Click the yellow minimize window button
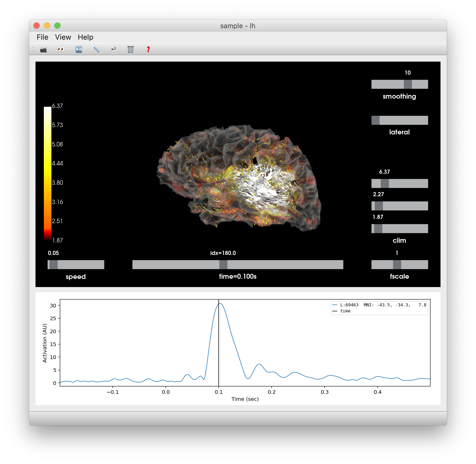The width and height of the screenshot is (476, 464). 47,26
